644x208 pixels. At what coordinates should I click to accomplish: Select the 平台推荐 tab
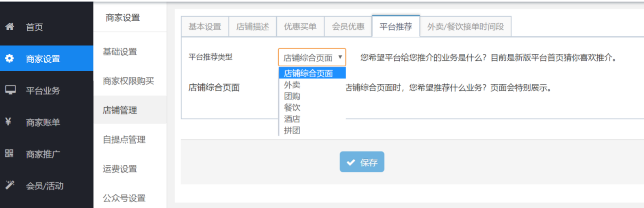point(396,27)
